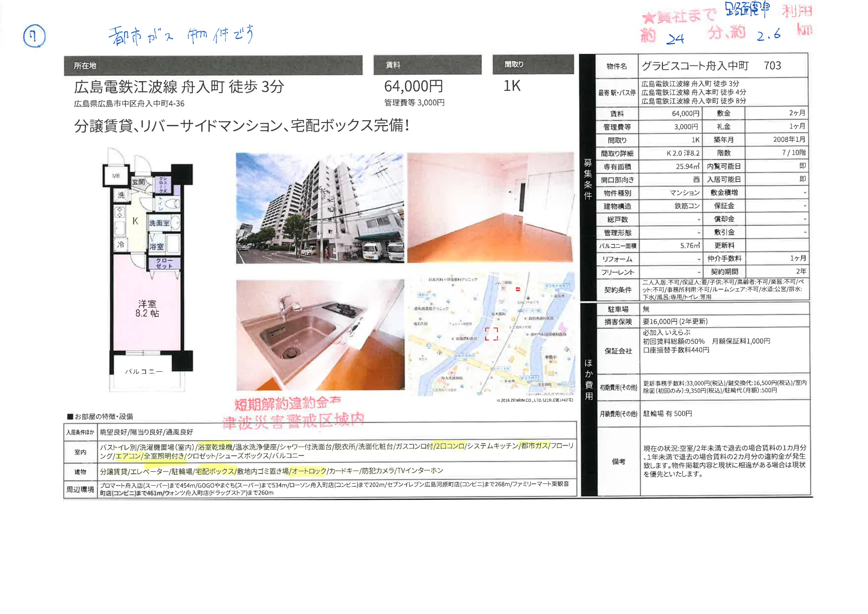Image resolution: width=868 pixels, height=614 pixels.
Task: Click the large heading "広島電鉄江波線 舟入町 徒歩 3分"
Action: pos(179,87)
